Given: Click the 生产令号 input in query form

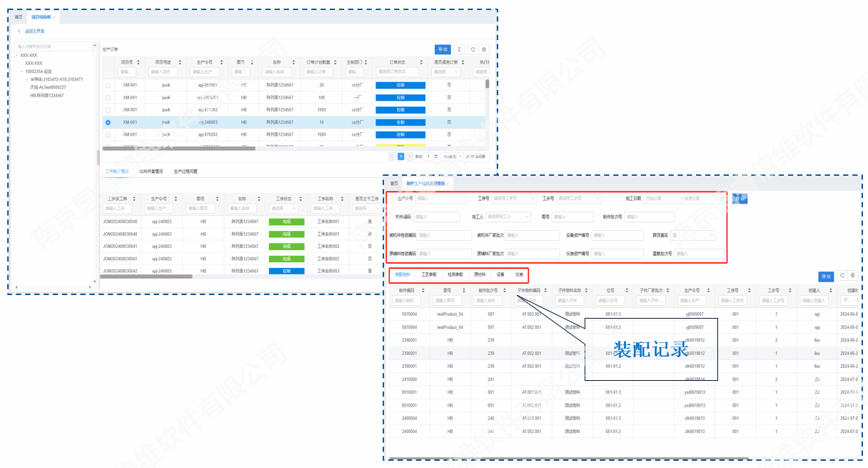Looking at the screenshot, I should tap(440, 199).
